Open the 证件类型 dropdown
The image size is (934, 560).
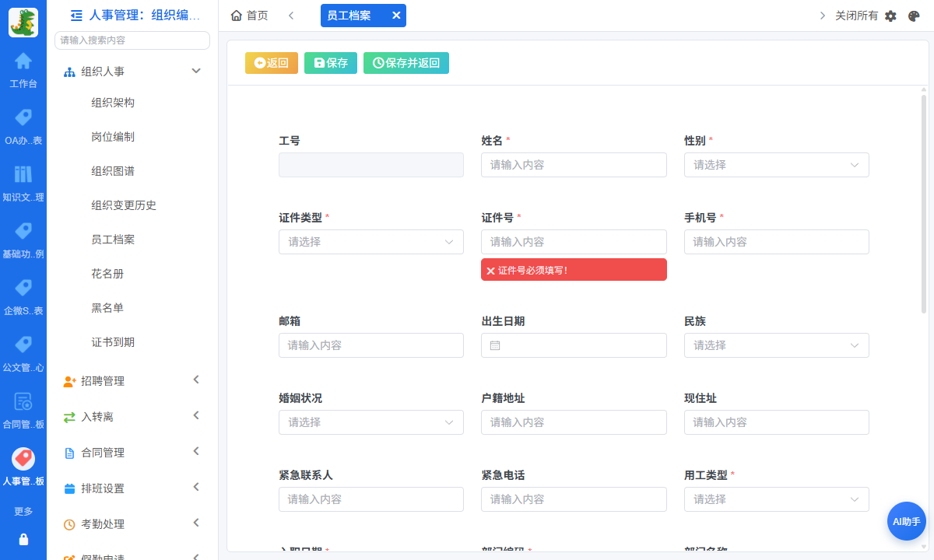click(x=371, y=242)
